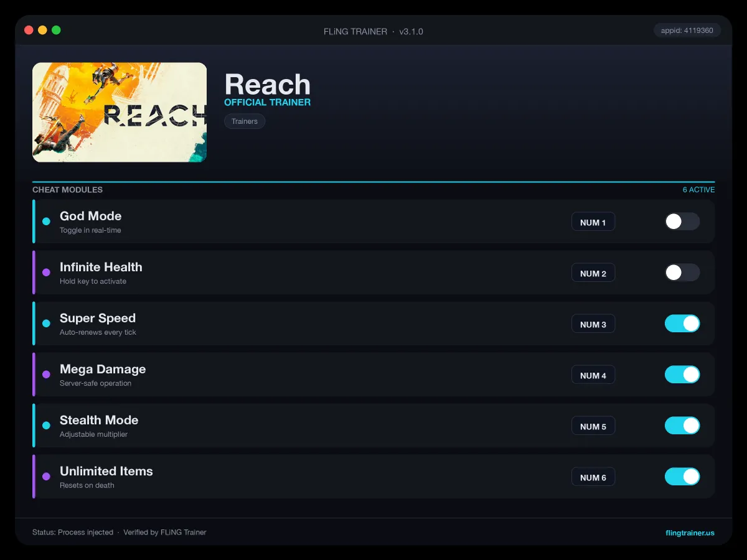Viewport: 747px width, 560px height.
Task: Enable the God Mode toggle switch
Action: [682, 222]
